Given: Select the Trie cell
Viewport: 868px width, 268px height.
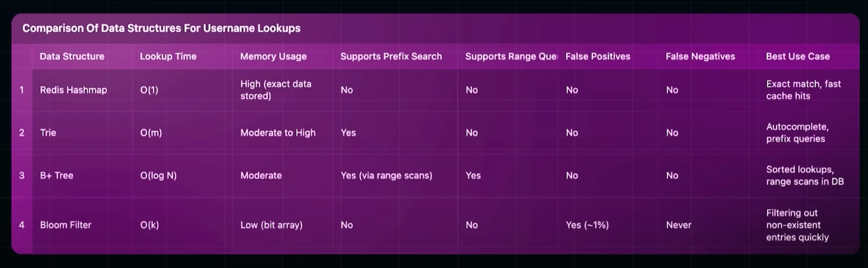Looking at the screenshot, I should click(x=48, y=133).
